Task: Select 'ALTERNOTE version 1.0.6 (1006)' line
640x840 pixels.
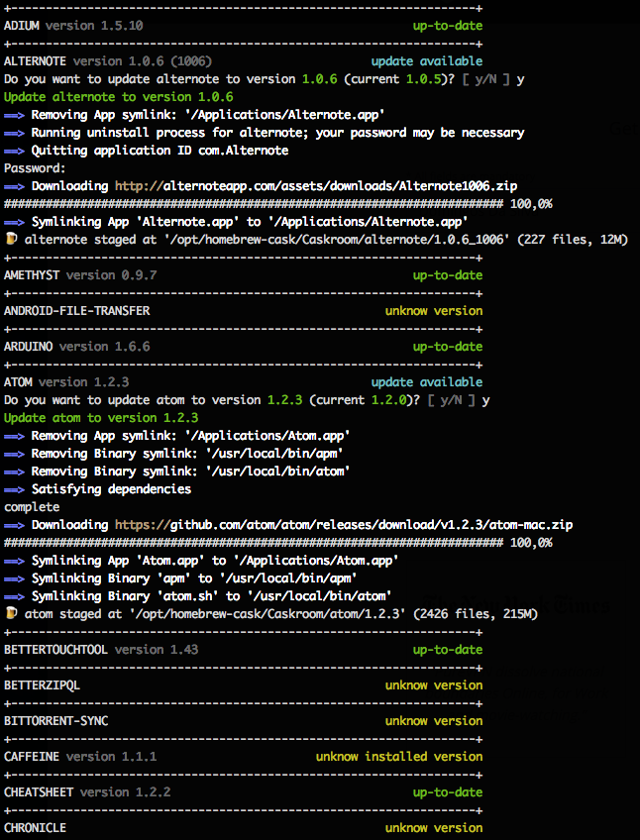Action: (108, 61)
